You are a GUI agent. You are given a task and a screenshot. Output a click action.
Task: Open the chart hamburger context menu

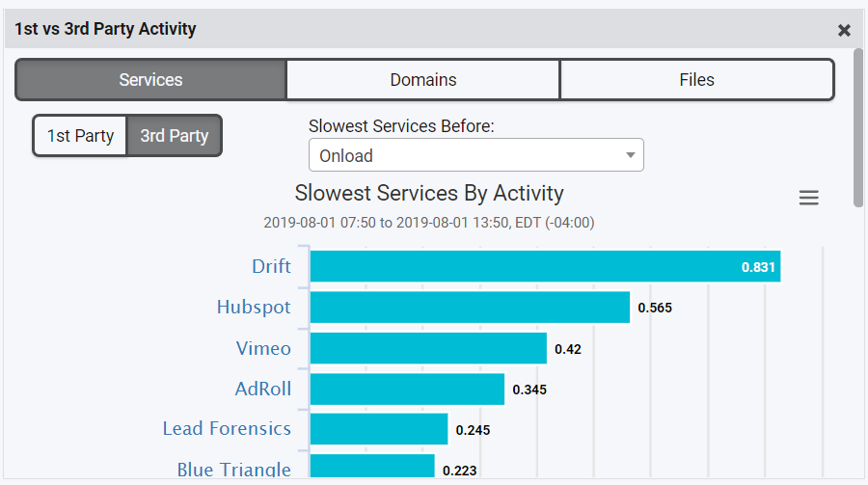pos(809,198)
